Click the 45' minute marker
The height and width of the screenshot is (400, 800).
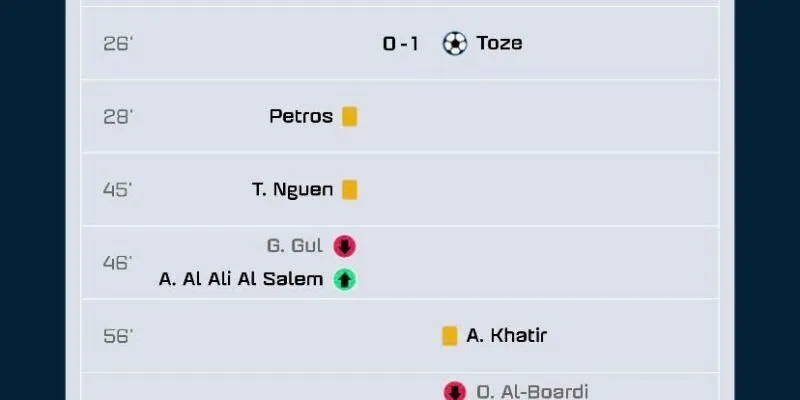[x=117, y=189]
